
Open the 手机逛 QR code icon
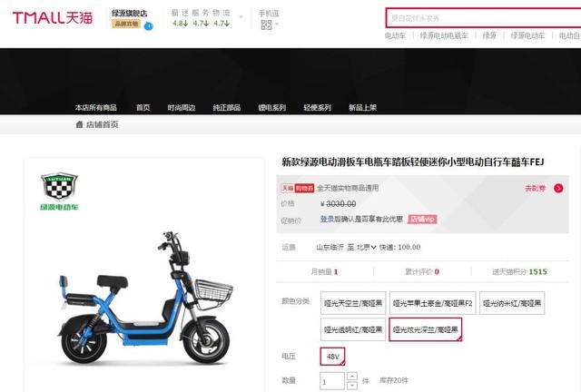(x=266, y=24)
